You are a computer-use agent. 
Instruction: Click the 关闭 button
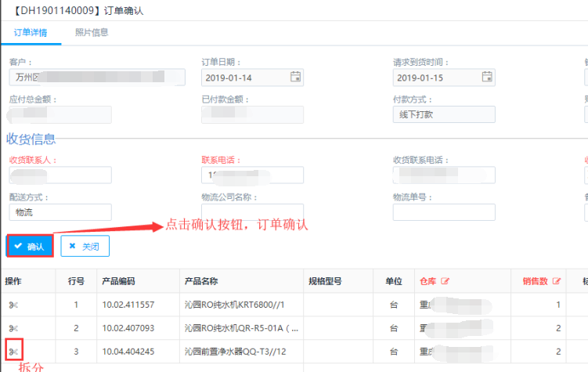tap(85, 246)
